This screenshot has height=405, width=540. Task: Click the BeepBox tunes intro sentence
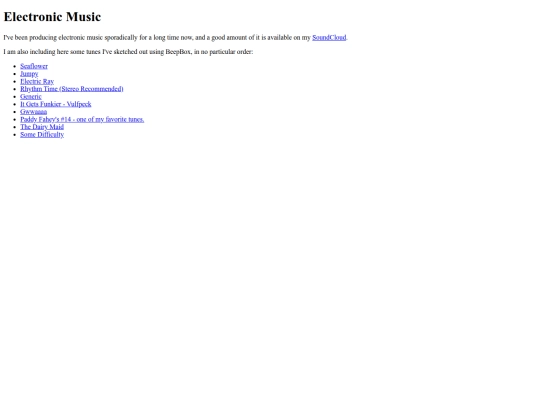click(128, 52)
